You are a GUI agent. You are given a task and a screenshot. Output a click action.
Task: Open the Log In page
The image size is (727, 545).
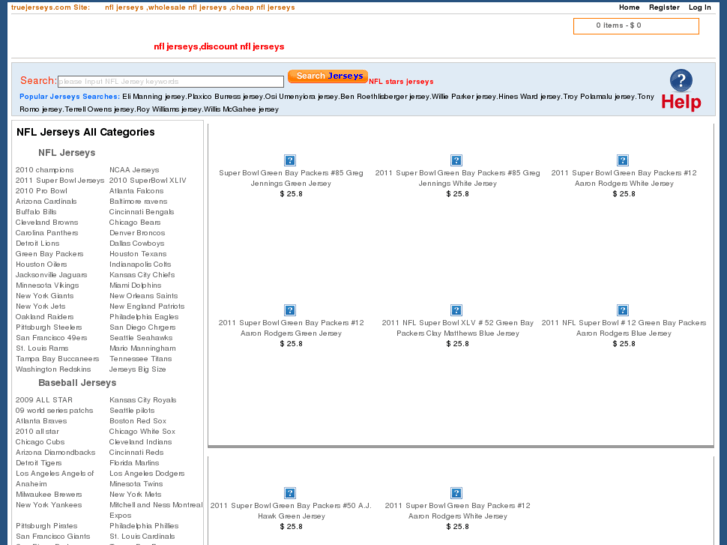tap(700, 7)
